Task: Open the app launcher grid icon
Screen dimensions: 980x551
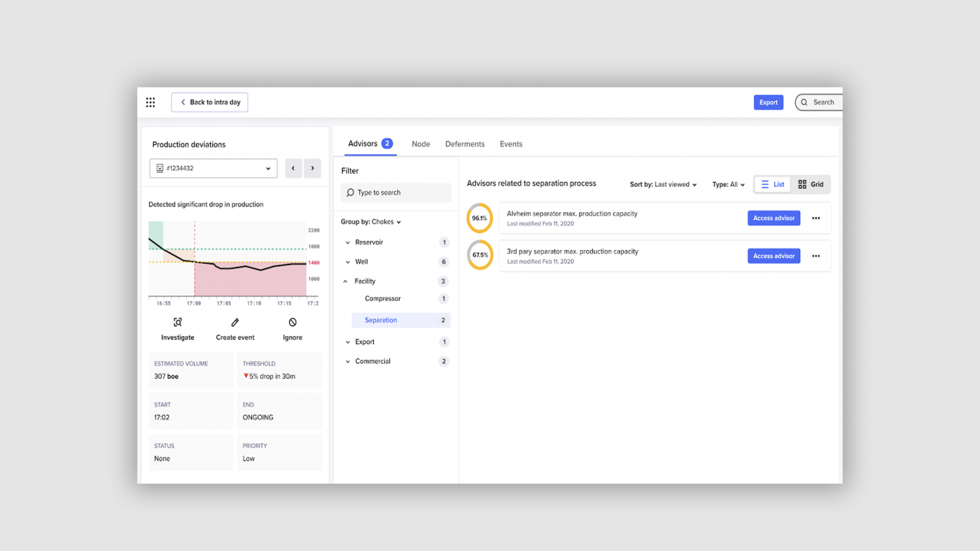Action: coord(150,102)
